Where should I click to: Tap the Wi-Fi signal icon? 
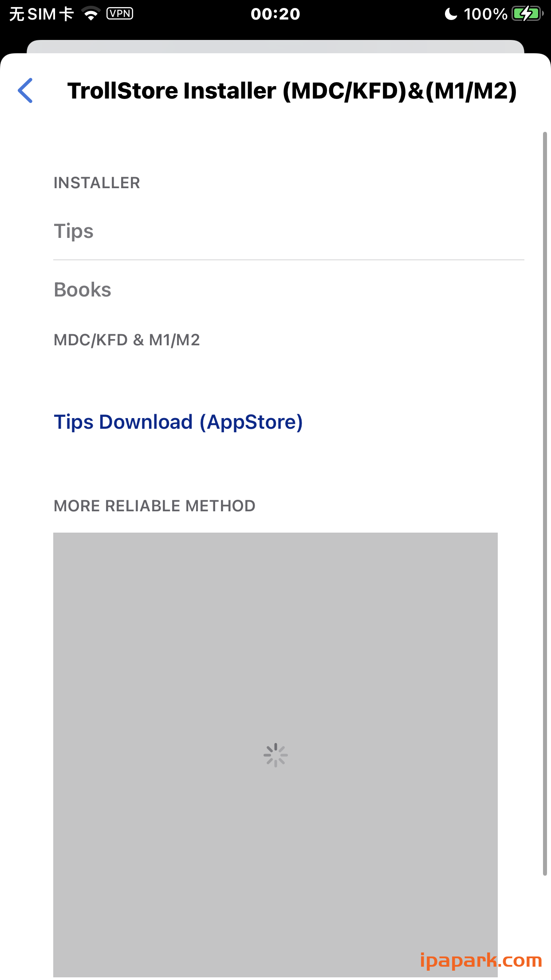click(91, 14)
